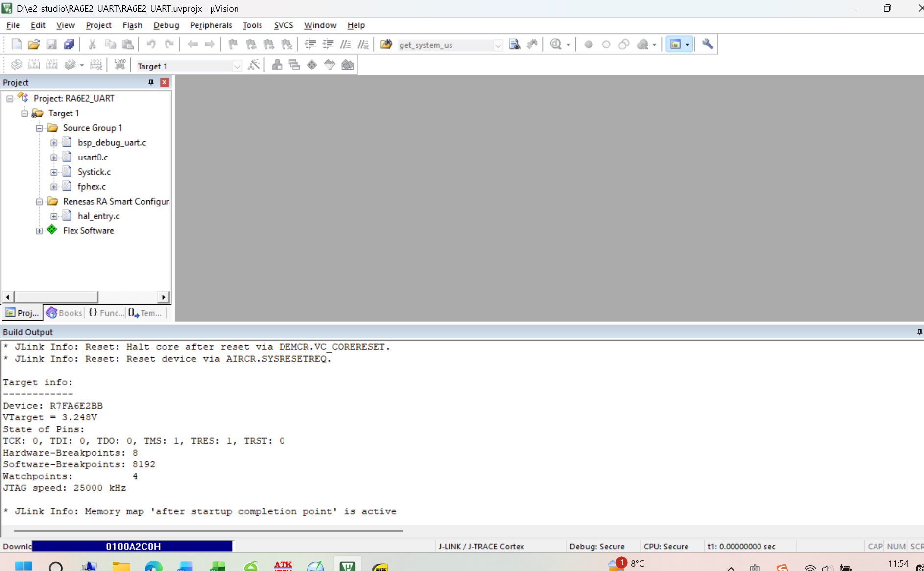Image resolution: width=924 pixels, height=571 pixels.
Task: Click the Rebuild all target files icon
Action: coord(51,65)
